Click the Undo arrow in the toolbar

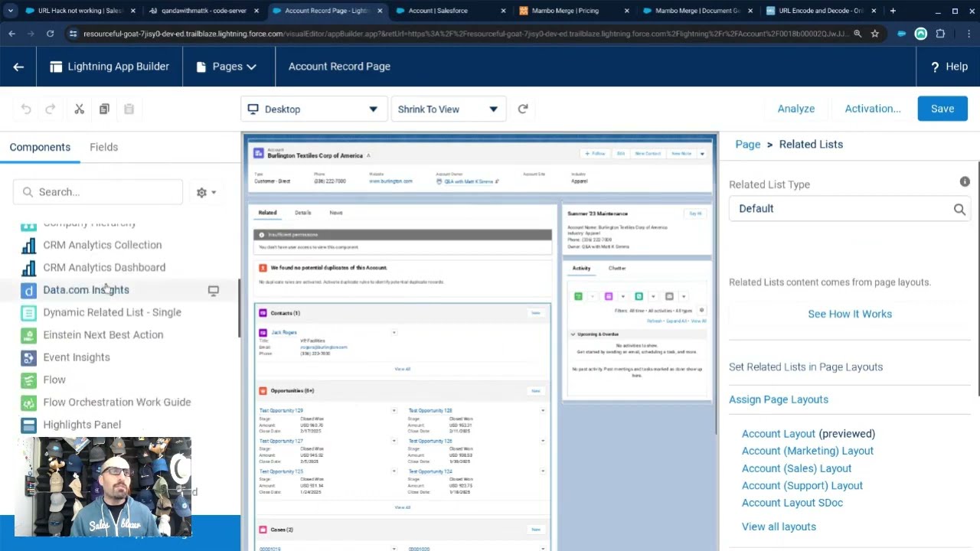tap(26, 109)
